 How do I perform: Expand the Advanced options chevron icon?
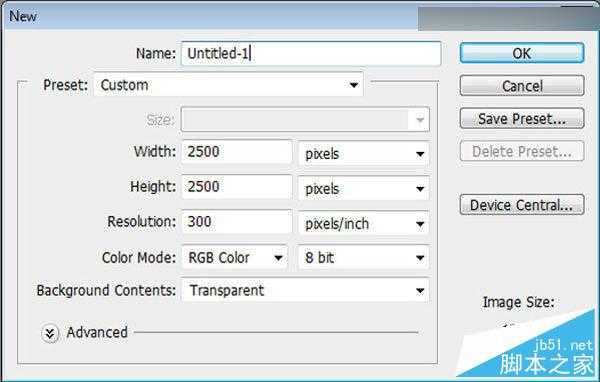(50, 333)
